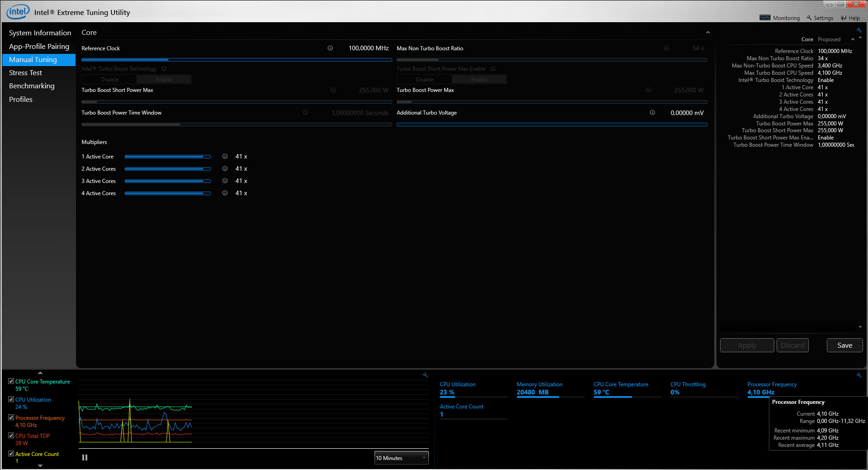Click the wrench icon above the Proposed settings panel
The height and width of the screenshot is (470, 868).
859,30
